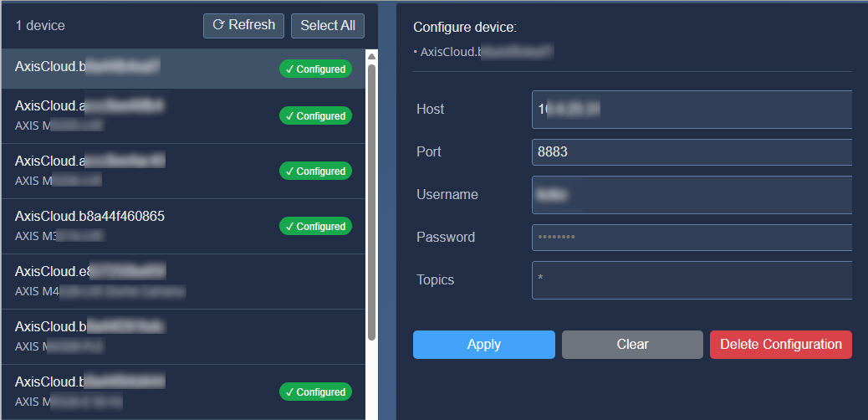Click Configured badge on the highlighted first row
Viewport: 868px width, 420px height.
coord(315,69)
